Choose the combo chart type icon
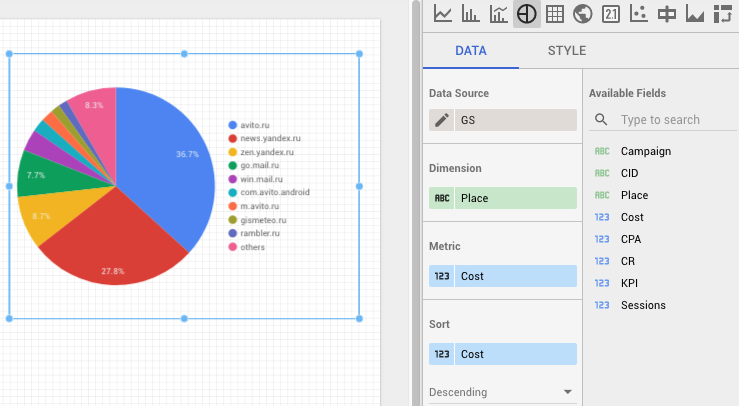 [x=498, y=14]
